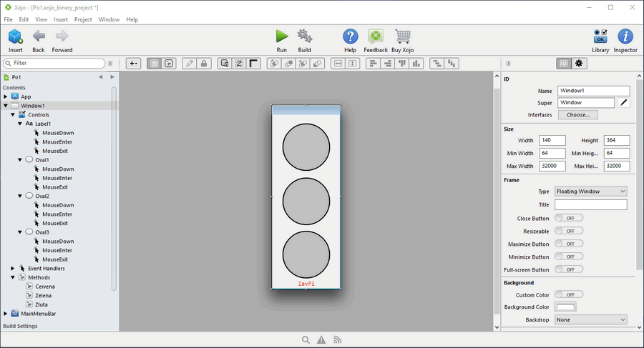Open the Inspector icon
Image resolution: width=644 pixels, height=348 pixels.
[625, 36]
